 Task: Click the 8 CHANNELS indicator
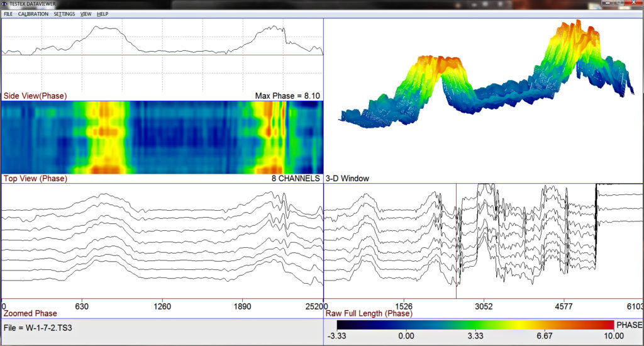(x=296, y=178)
